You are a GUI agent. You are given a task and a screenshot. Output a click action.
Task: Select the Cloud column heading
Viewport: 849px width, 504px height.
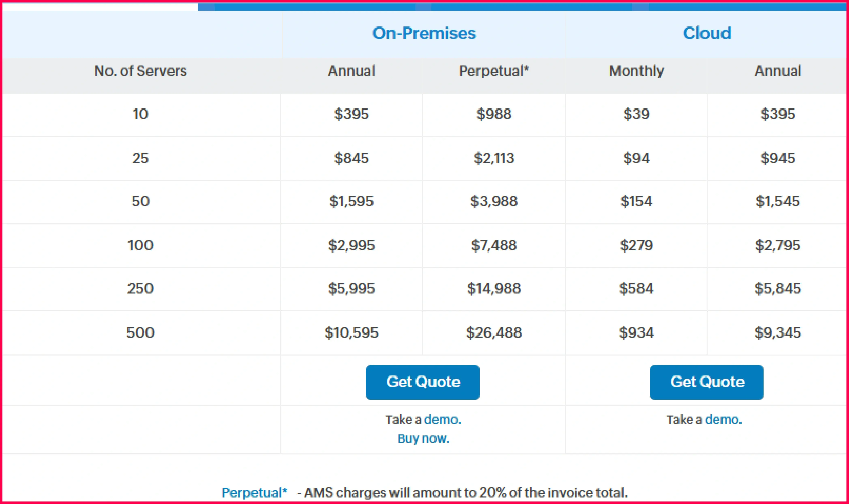[x=707, y=33]
